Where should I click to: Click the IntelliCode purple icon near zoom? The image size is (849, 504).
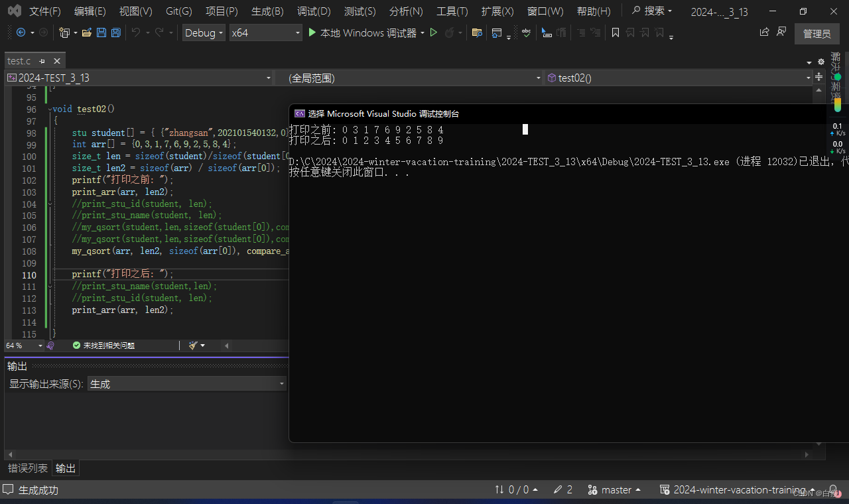click(x=50, y=346)
